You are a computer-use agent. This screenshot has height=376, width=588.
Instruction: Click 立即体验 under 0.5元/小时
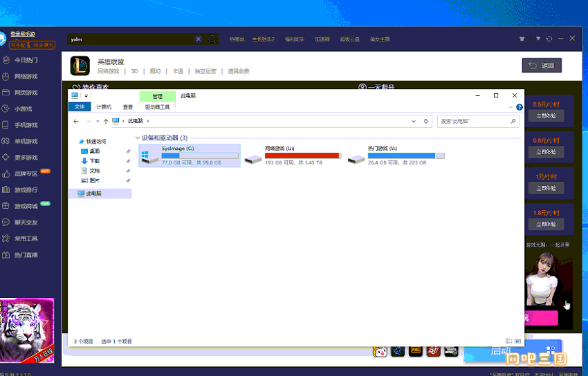[x=546, y=115]
